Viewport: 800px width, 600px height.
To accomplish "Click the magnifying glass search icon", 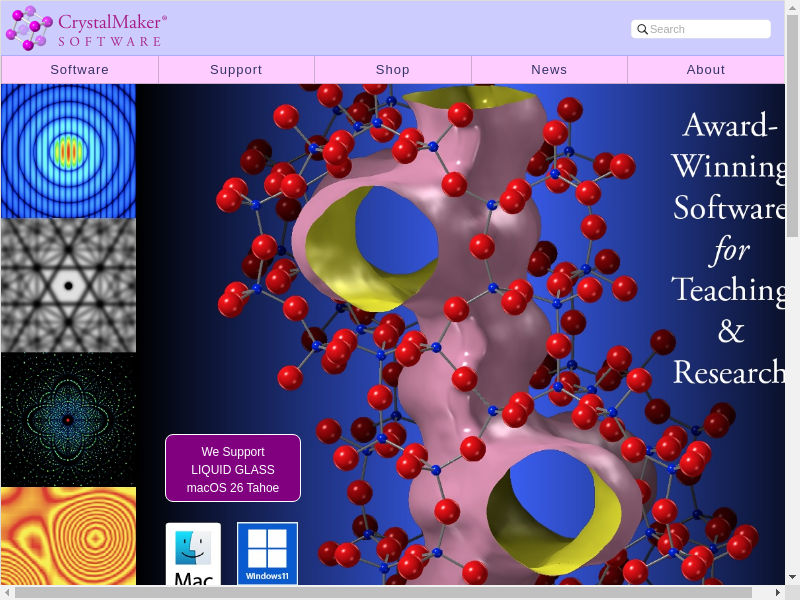I will pyautogui.click(x=642, y=29).
